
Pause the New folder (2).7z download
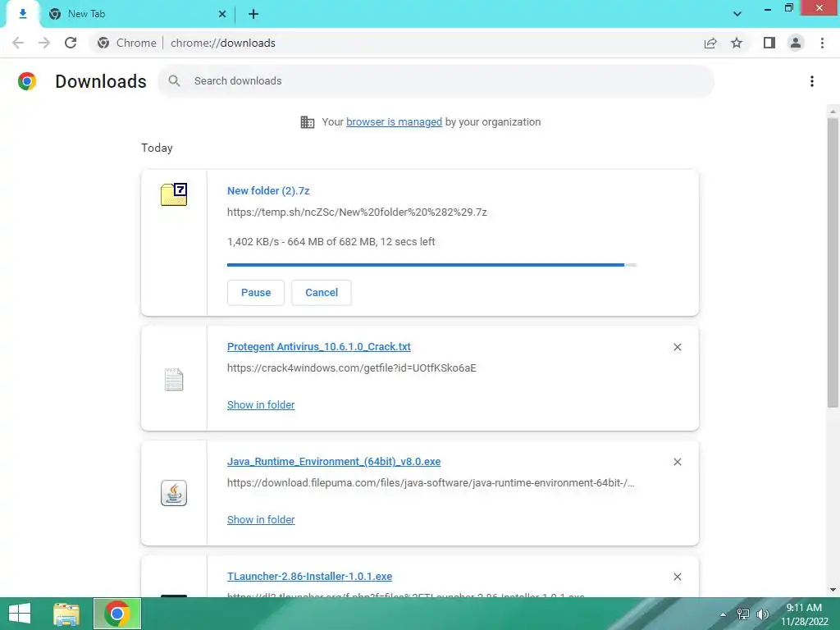256,293
